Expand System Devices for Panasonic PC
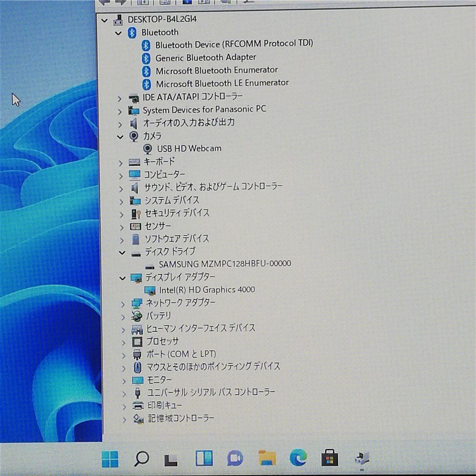The height and width of the screenshot is (476, 476). coord(120,111)
